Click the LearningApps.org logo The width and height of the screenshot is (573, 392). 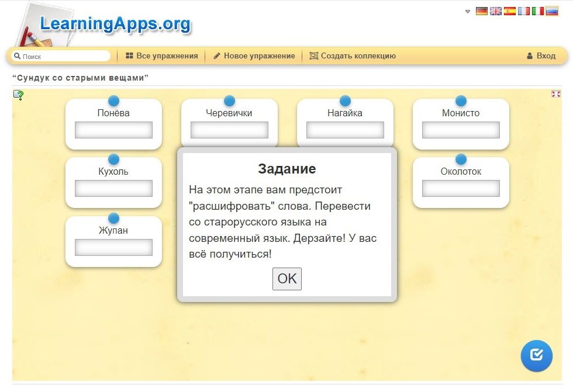click(x=115, y=25)
